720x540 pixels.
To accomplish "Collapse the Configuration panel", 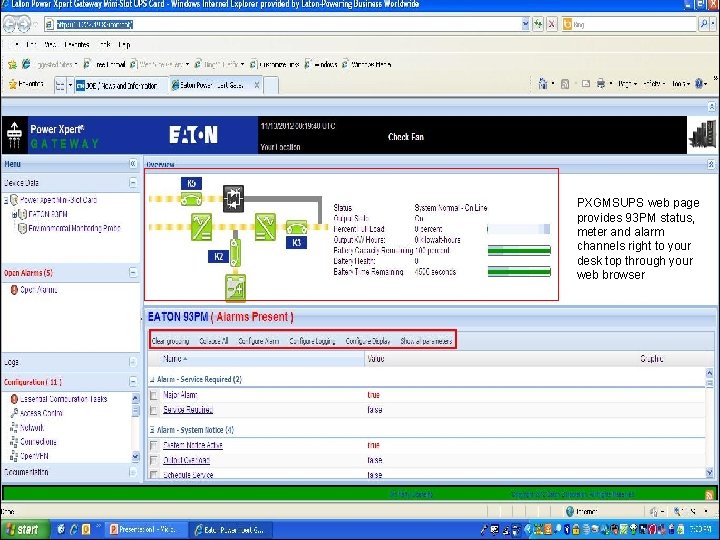I will click(x=133, y=382).
